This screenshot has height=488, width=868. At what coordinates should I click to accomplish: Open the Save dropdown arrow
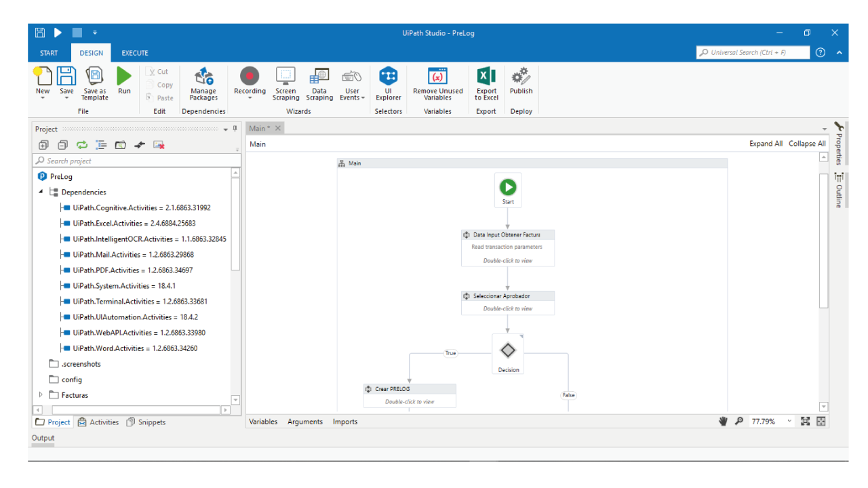(x=66, y=98)
